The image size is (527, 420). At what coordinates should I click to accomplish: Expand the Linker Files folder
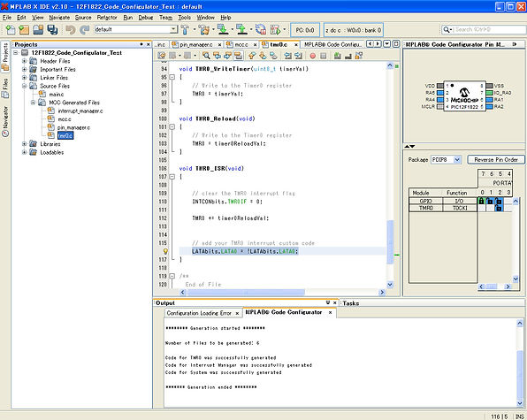pos(24,78)
